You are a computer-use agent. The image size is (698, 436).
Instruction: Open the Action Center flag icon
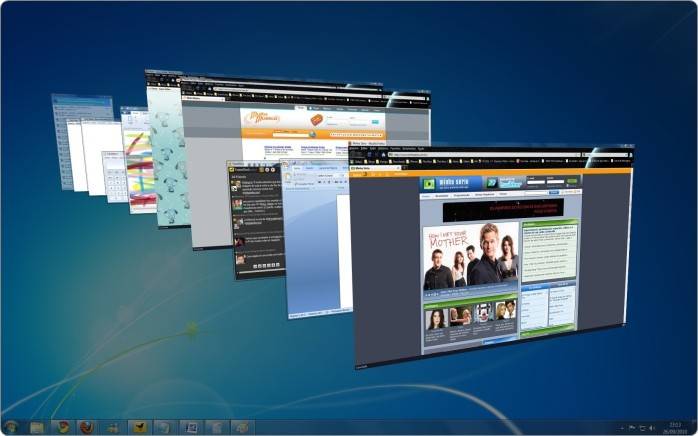pyautogui.click(x=632, y=428)
